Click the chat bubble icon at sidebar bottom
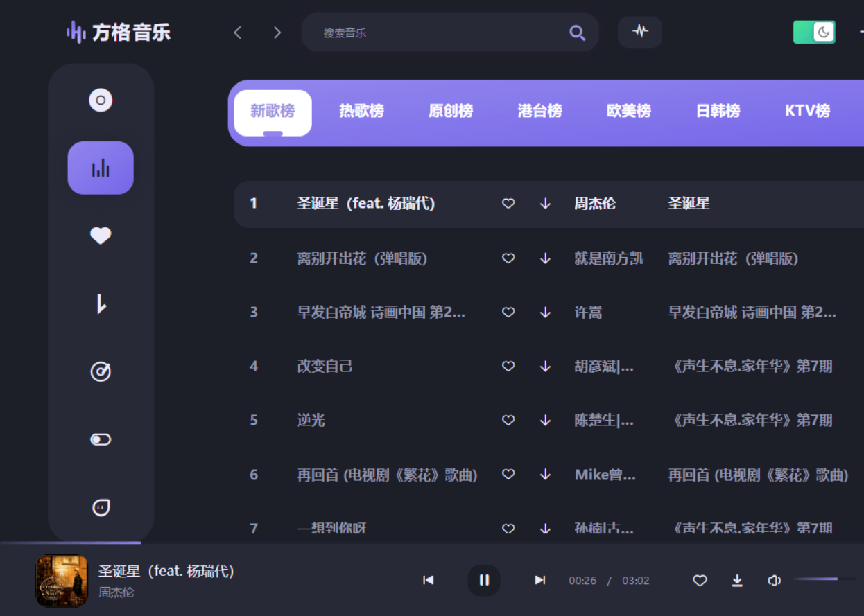 (101, 507)
